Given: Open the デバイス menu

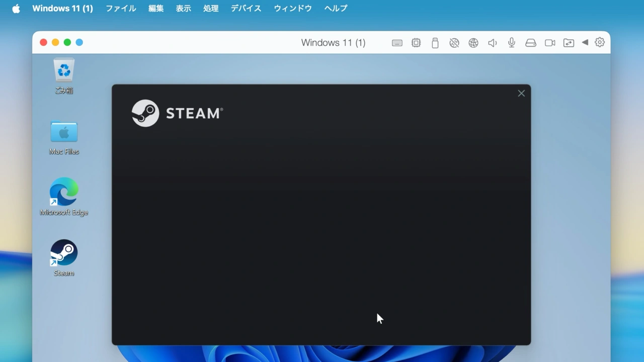Looking at the screenshot, I should click(246, 8).
